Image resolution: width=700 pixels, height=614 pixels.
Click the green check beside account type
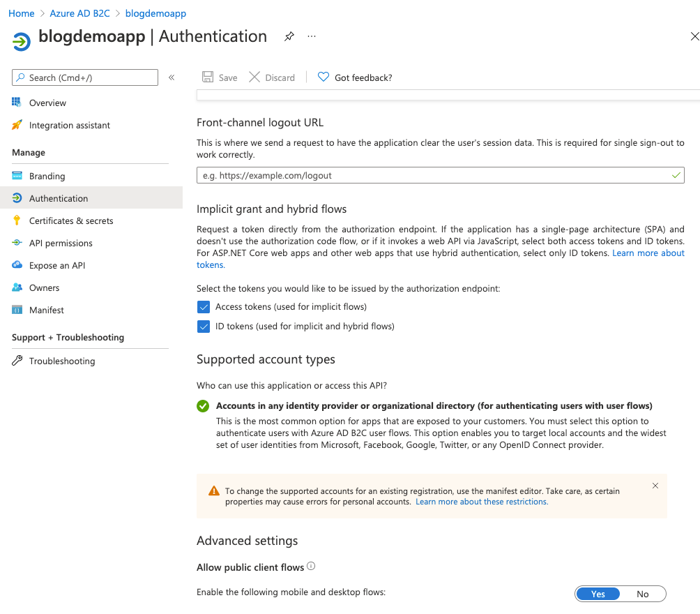coord(203,406)
